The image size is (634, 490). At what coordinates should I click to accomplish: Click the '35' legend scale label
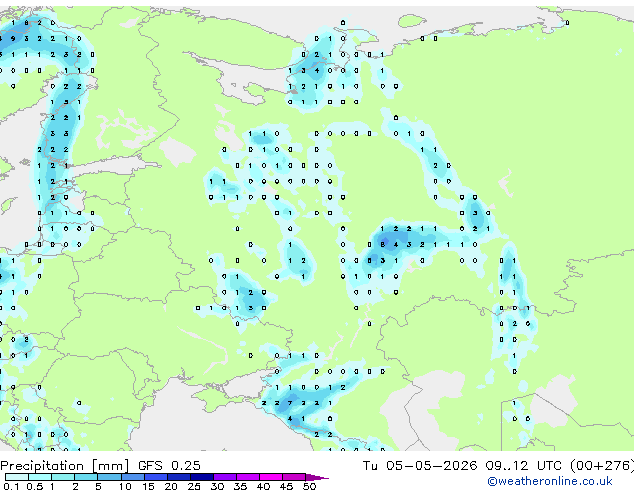(240, 486)
